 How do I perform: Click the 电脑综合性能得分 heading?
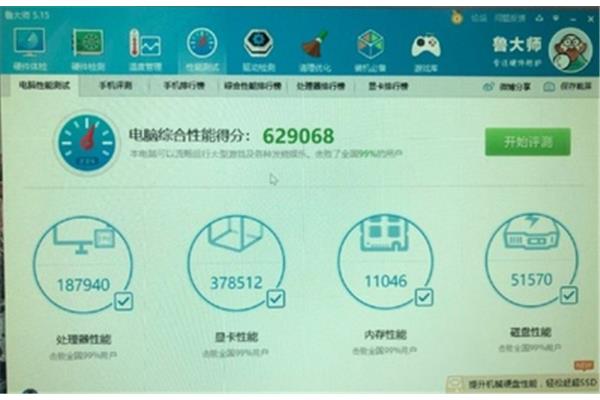coord(190,135)
